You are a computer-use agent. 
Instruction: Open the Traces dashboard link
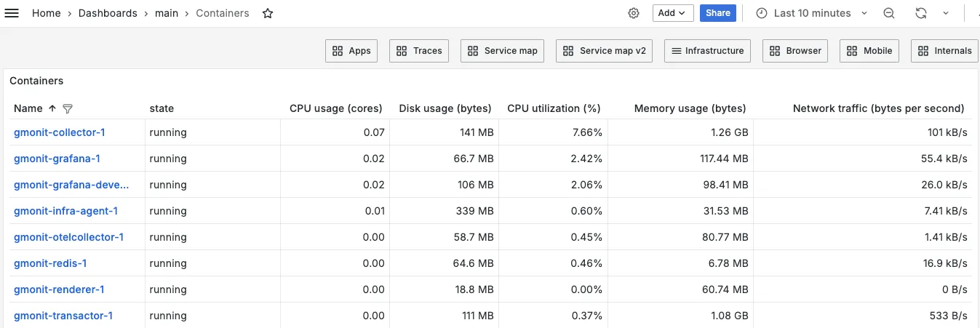click(x=419, y=51)
